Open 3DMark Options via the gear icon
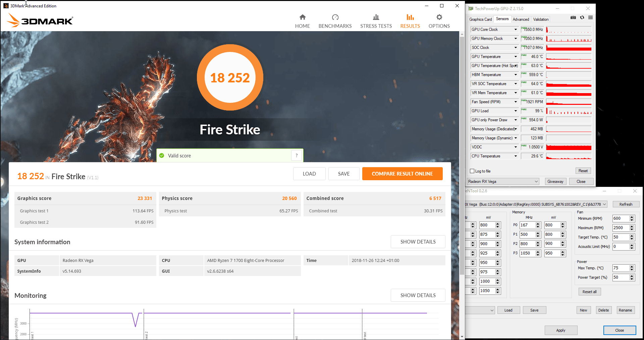The image size is (644, 340). (x=439, y=21)
